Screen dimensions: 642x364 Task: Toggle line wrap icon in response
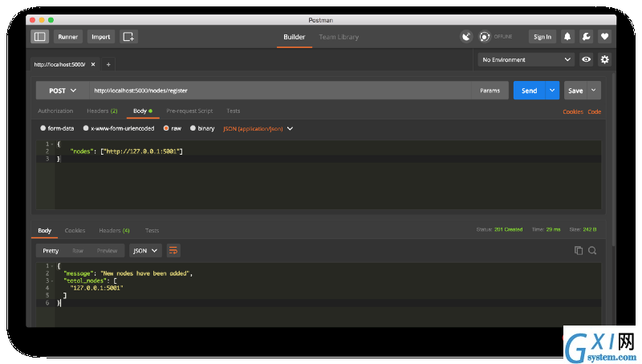click(173, 250)
